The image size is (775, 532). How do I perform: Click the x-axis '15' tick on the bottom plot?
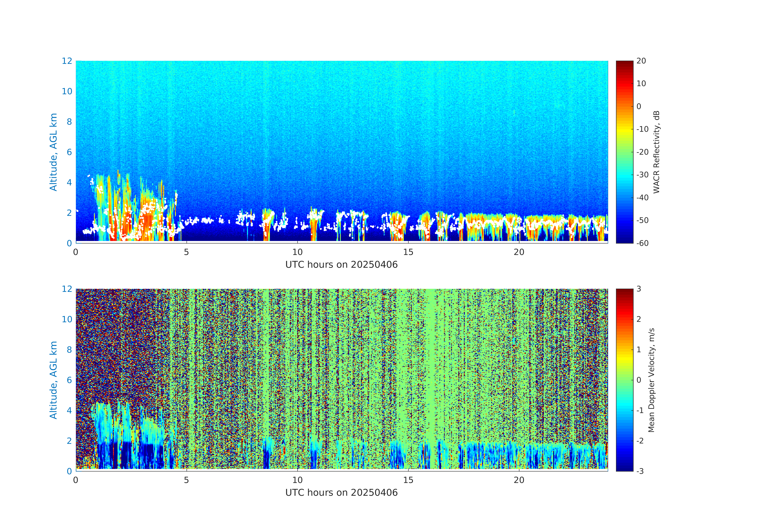tap(408, 480)
